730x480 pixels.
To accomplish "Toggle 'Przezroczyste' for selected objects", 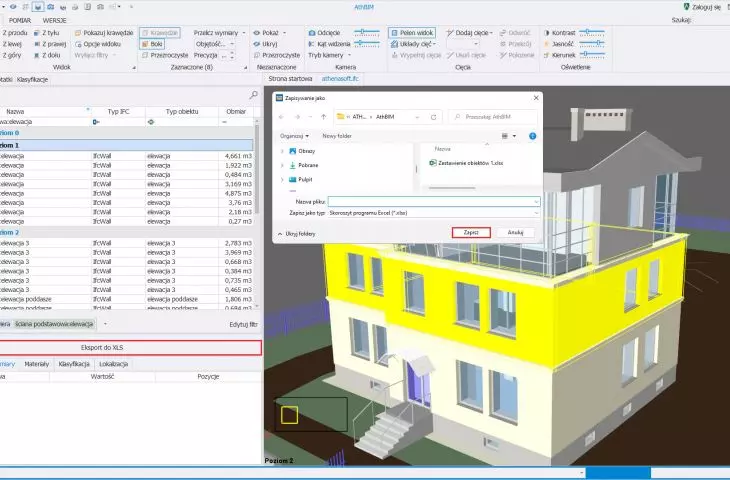I will (165, 55).
